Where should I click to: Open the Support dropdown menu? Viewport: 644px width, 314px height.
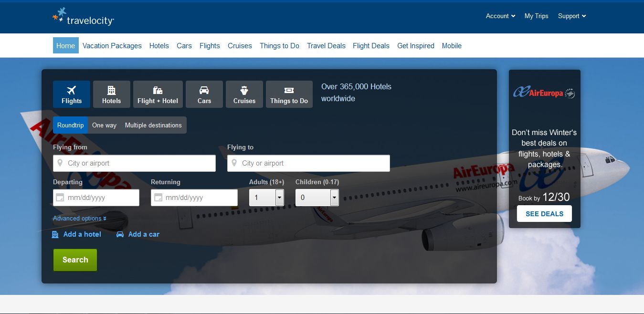point(572,16)
